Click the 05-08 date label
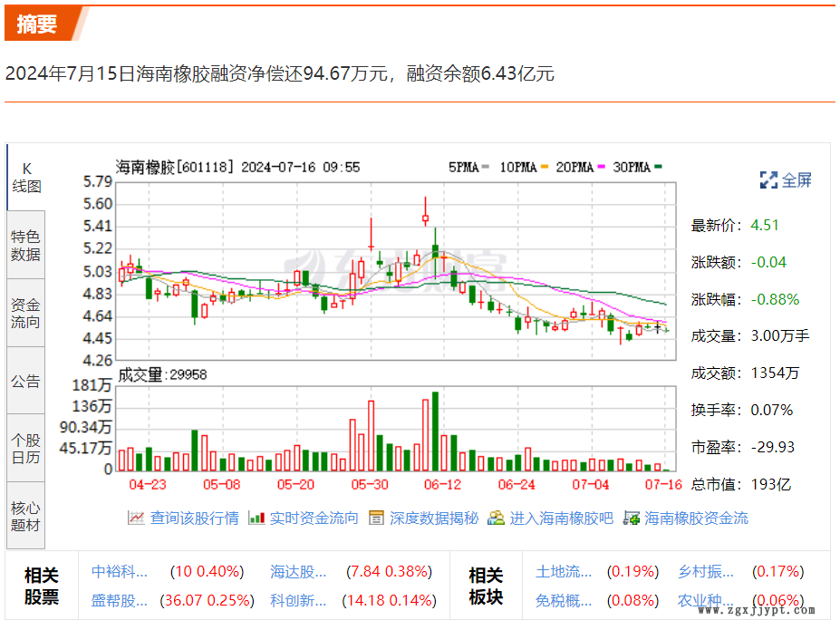The height and width of the screenshot is (630, 840). tap(221, 484)
